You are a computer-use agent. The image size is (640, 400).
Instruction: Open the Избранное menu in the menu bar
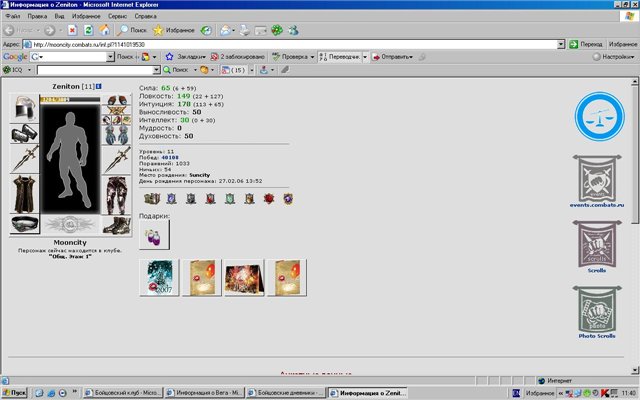pos(86,16)
